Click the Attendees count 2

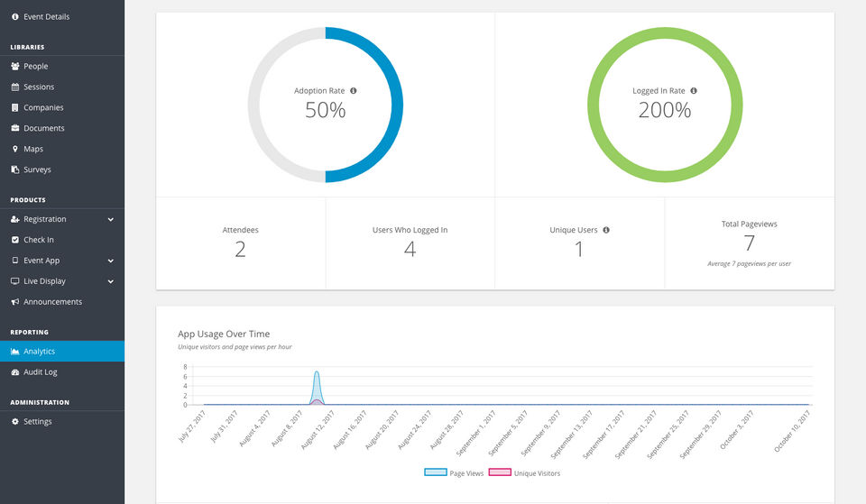tap(240, 250)
